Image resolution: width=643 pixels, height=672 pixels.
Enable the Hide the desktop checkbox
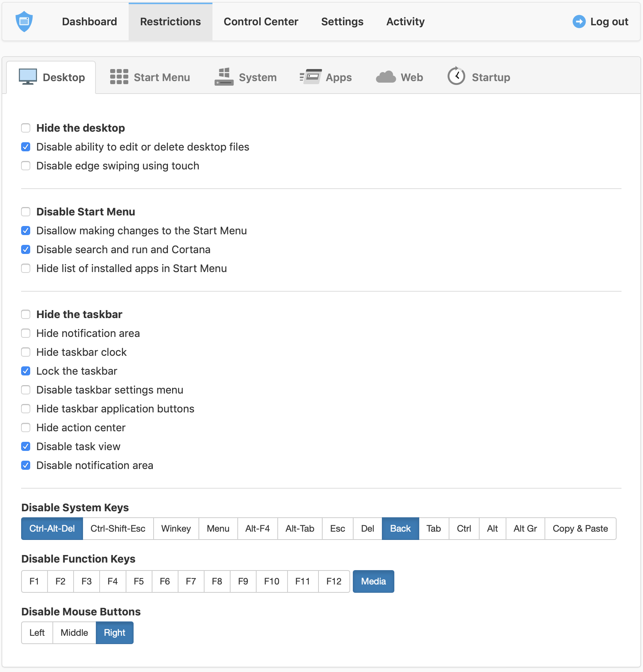(26, 128)
